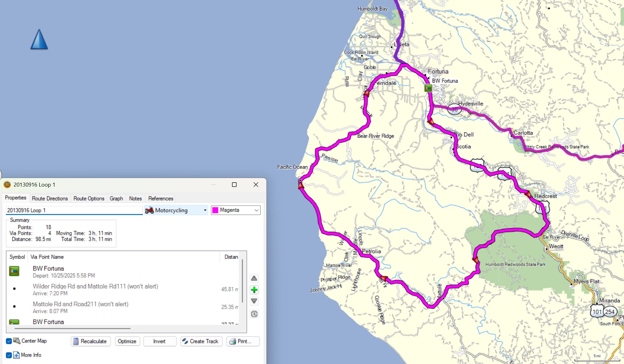Click the lodging symbol of first BW Fortuna row
Image resolution: width=624 pixels, height=364 pixels.
(14, 271)
